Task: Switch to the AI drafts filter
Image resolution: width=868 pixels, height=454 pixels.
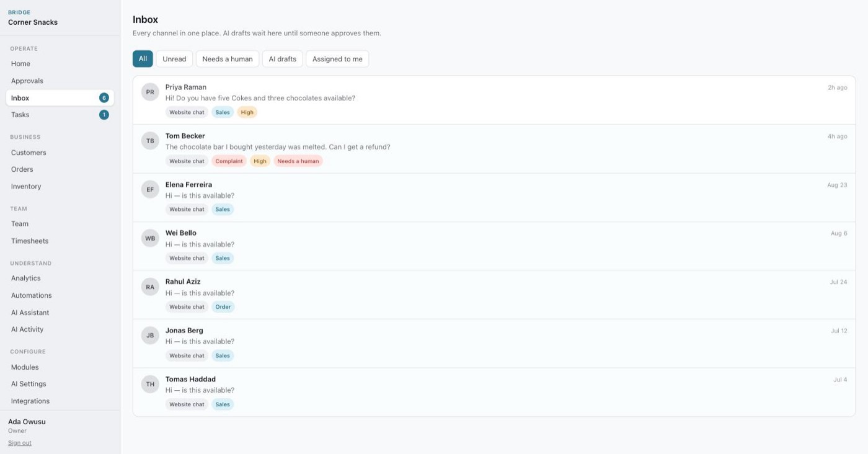Action: tap(282, 59)
